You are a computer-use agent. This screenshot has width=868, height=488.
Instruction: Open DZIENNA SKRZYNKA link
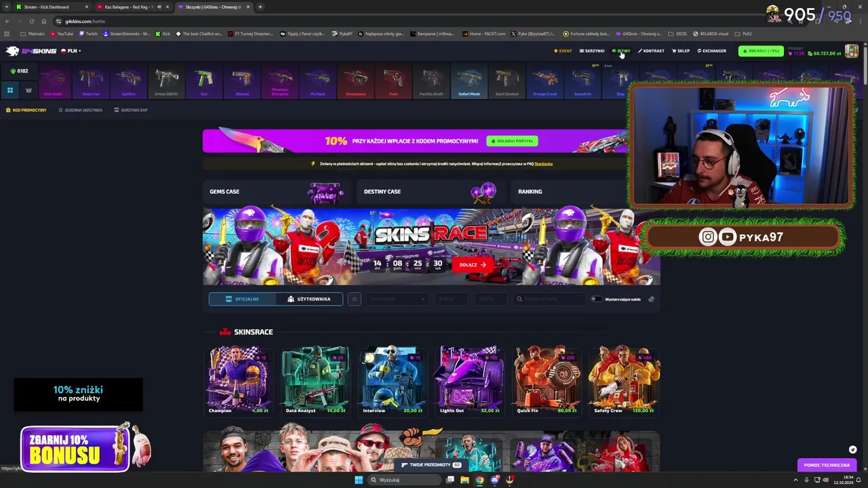(x=80, y=110)
